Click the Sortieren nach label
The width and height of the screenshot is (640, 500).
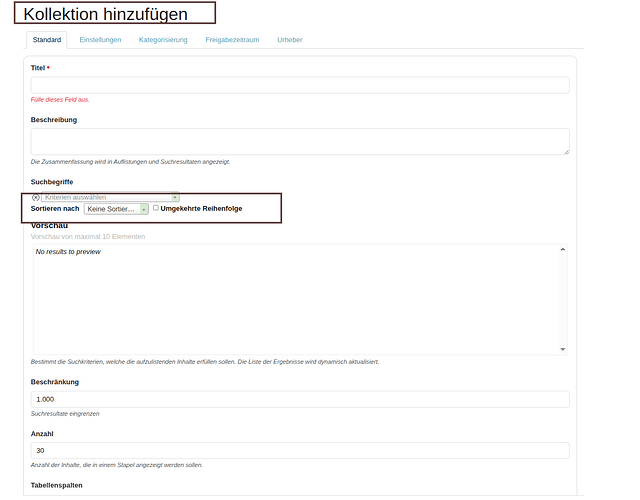pos(55,209)
